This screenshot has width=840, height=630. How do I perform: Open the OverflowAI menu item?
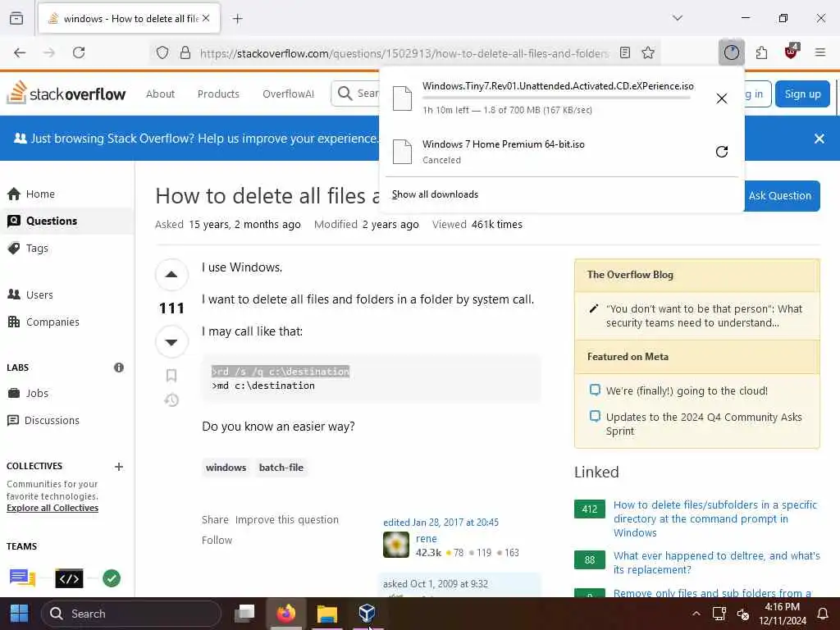tap(288, 94)
